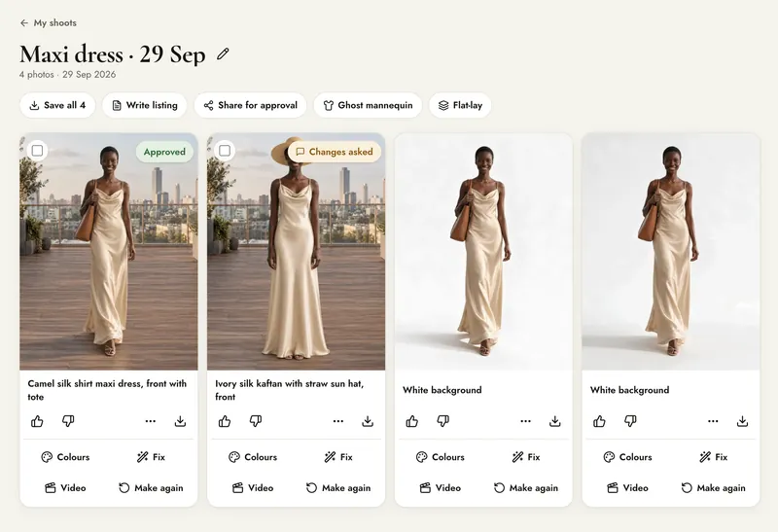Thumbs up the Ivory silk kaftan photo
778x532 pixels.
pos(225,421)
